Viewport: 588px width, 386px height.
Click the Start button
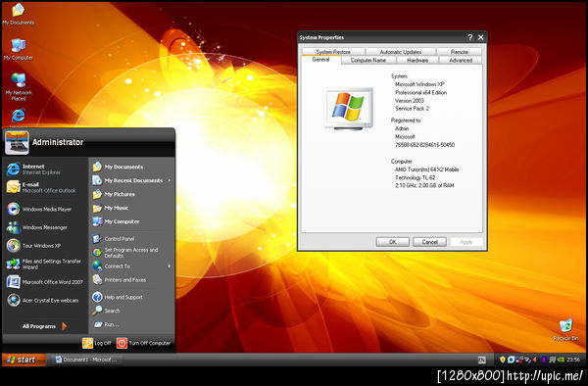(24, 360)
